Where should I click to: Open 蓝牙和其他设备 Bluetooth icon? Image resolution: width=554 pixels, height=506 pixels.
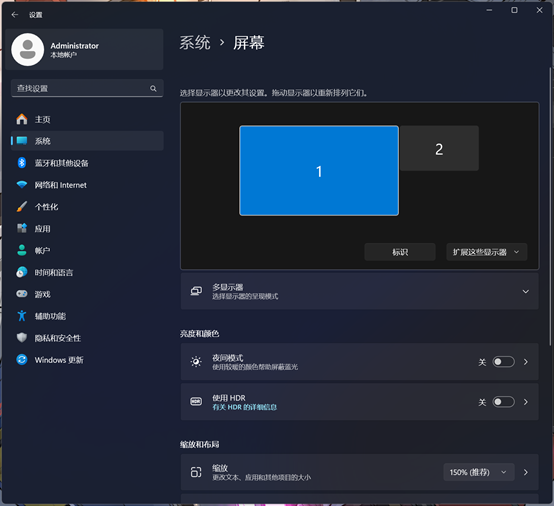22,163
